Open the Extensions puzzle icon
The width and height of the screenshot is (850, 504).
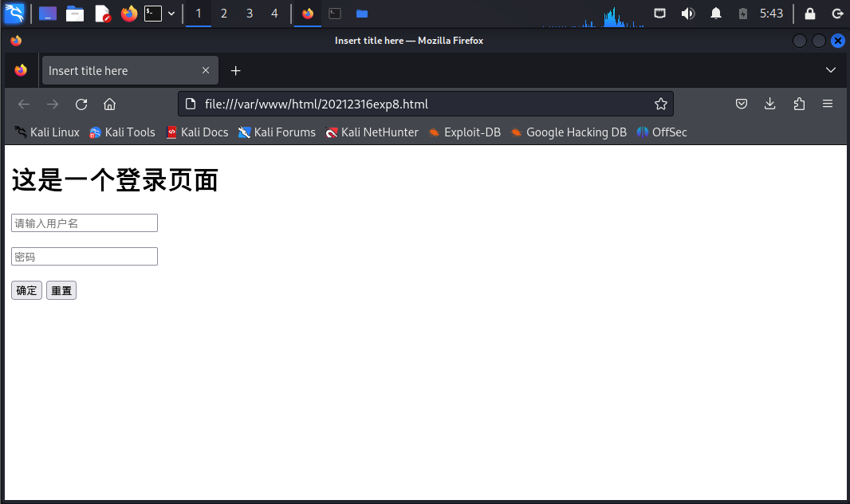[x=799, y=104]
